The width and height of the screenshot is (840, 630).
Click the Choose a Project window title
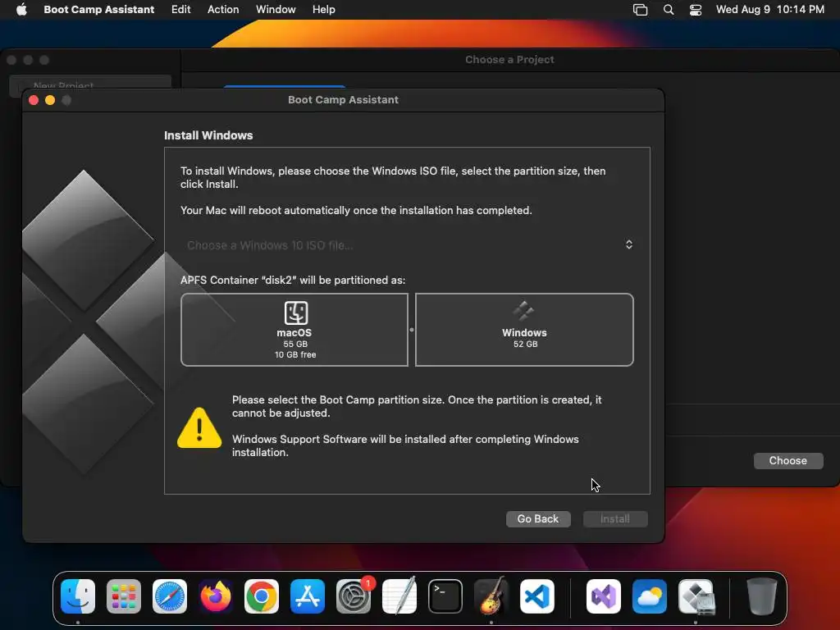point(509,59)
